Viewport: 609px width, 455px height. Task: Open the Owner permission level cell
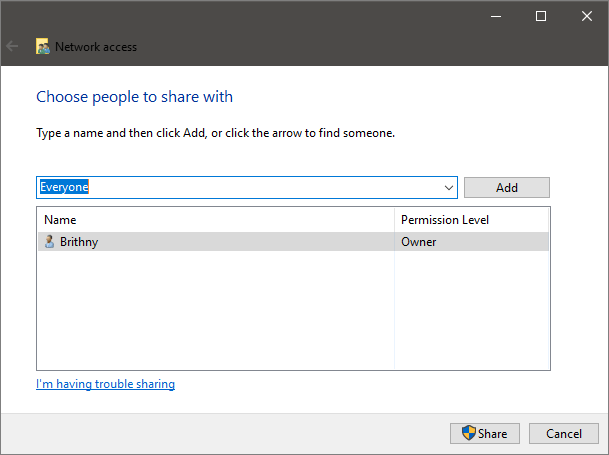[x=470, y=241]
